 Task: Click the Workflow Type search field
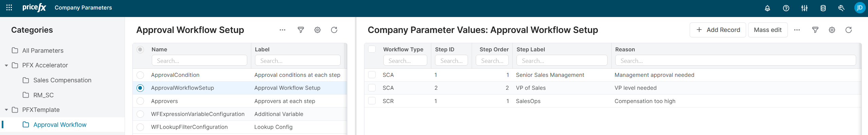[405, 61]
